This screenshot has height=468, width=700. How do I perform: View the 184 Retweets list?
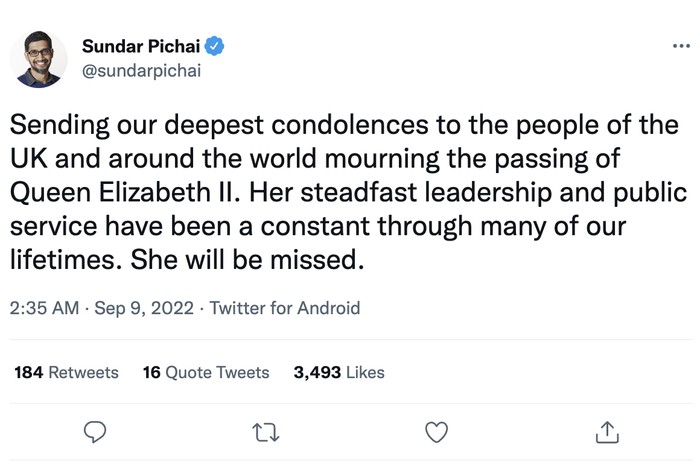coord(66,372)
